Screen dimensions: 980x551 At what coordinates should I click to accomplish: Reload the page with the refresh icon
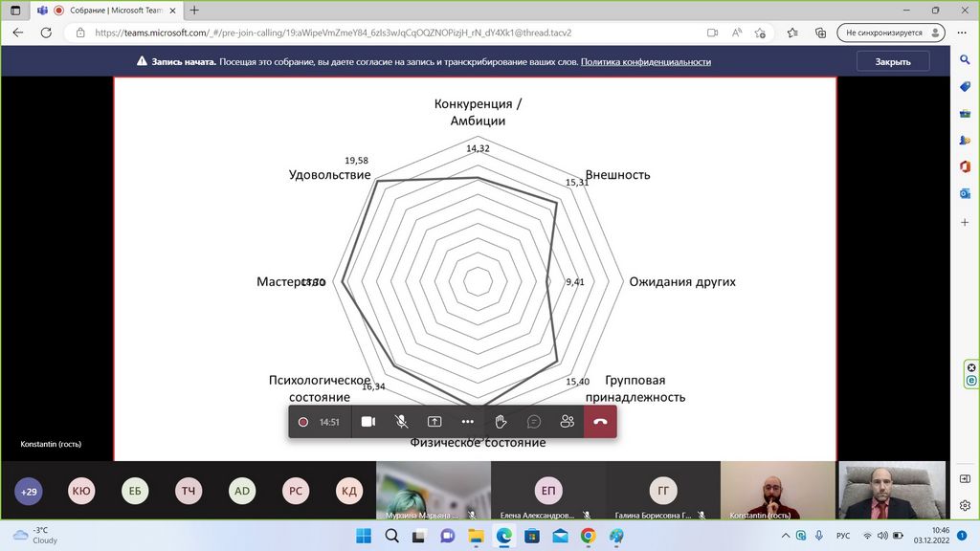(x=45, y=33)
